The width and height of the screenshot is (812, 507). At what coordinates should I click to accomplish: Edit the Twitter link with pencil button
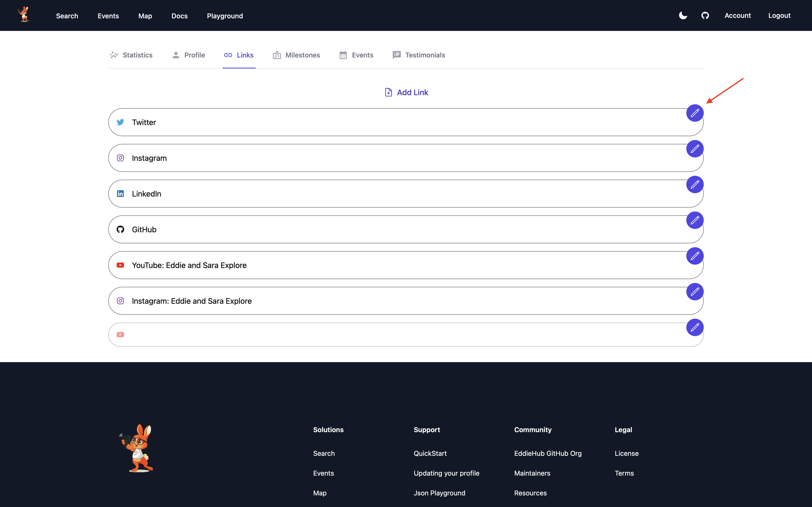[x=695, y=113]
